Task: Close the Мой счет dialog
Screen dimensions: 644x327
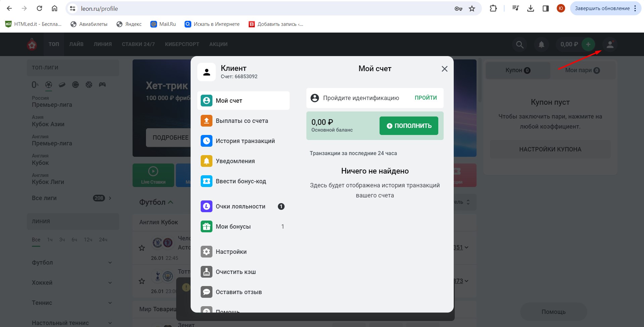Action: tap(445, 69)
